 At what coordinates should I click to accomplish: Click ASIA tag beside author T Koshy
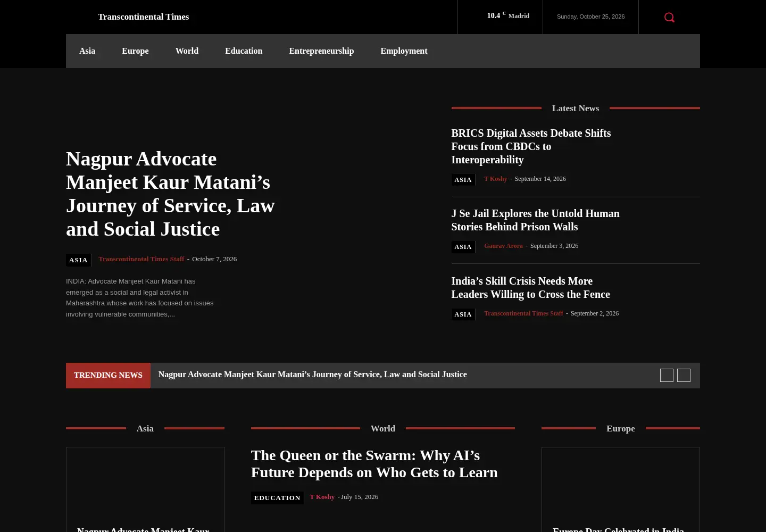[463, 180]
